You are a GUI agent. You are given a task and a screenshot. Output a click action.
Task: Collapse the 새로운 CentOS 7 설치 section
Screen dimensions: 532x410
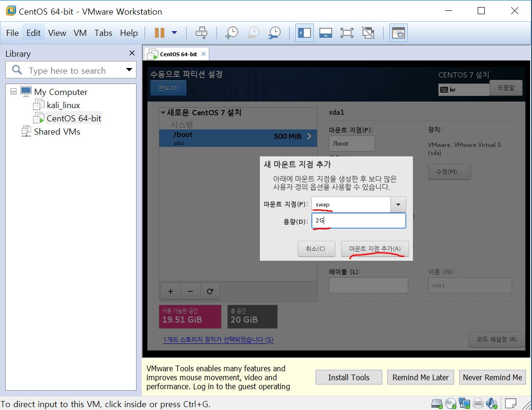coord(163,112)
